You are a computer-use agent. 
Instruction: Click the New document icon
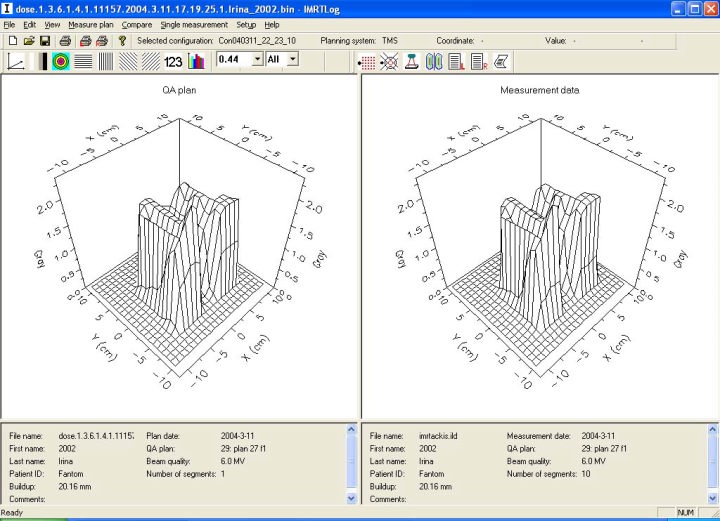[x=13, y=41]
